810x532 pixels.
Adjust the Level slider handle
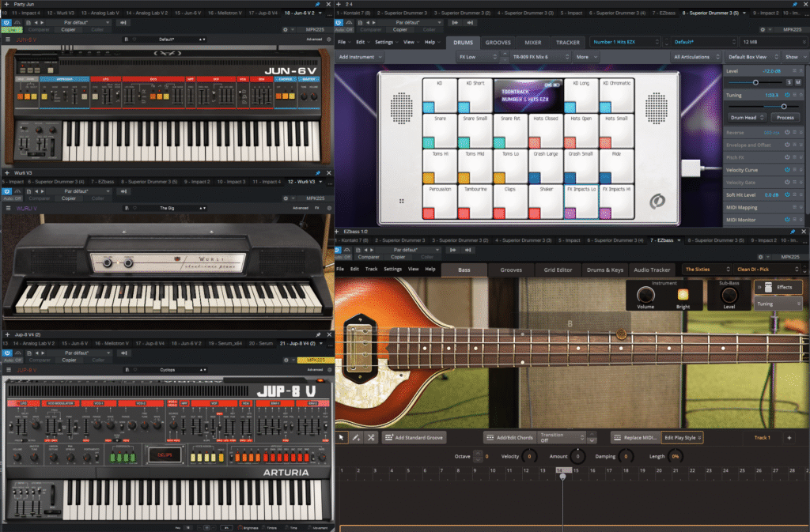(x=755, y=82)
